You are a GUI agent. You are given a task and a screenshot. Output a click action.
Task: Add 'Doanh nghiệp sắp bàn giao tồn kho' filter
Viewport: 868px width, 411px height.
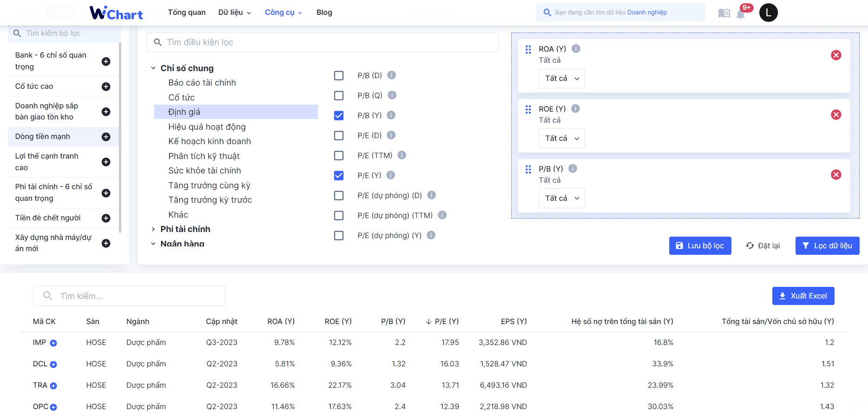(x=106, y=112)
